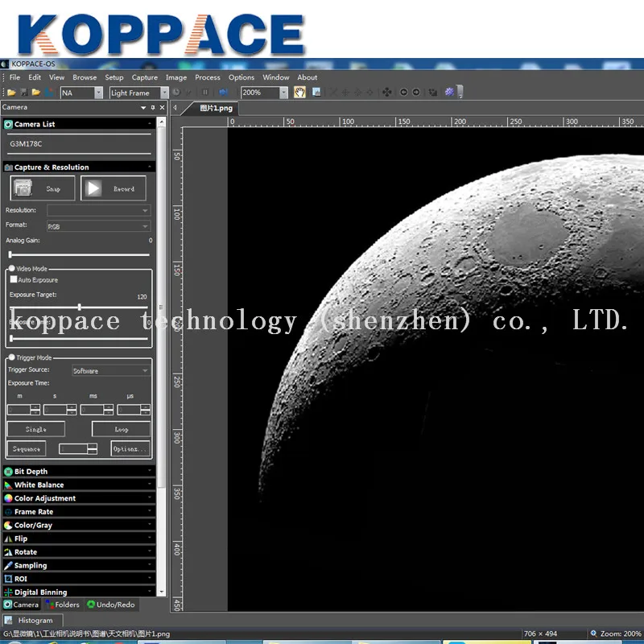Click the ms exposure time stepper
Viewport: 644px width, 644px height.
coord(97,410)
